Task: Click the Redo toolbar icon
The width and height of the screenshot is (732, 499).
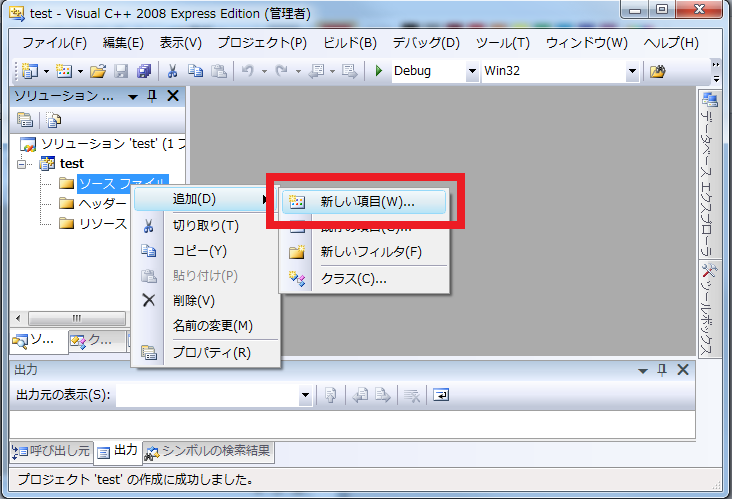Action: [x=282, y=71]
